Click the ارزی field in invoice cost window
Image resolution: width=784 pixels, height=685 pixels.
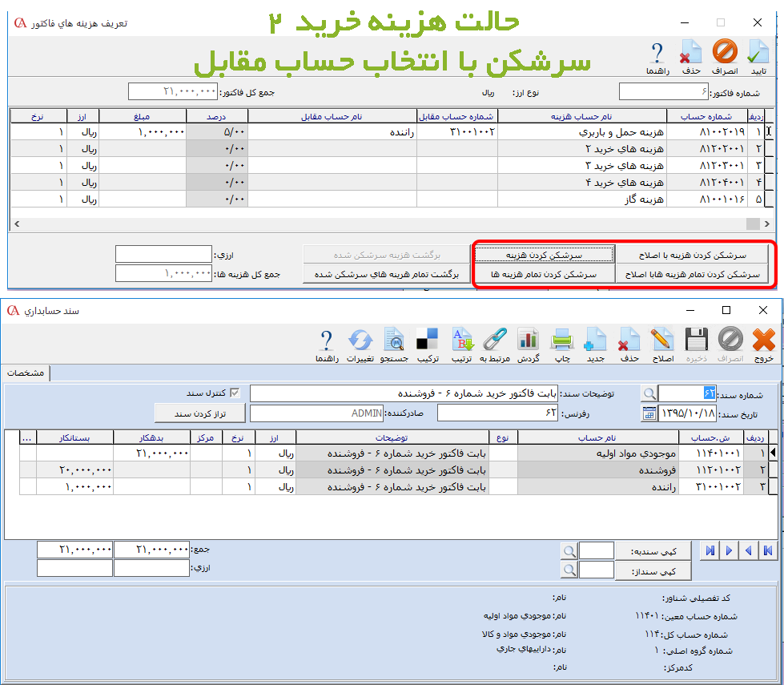point(163,254)
